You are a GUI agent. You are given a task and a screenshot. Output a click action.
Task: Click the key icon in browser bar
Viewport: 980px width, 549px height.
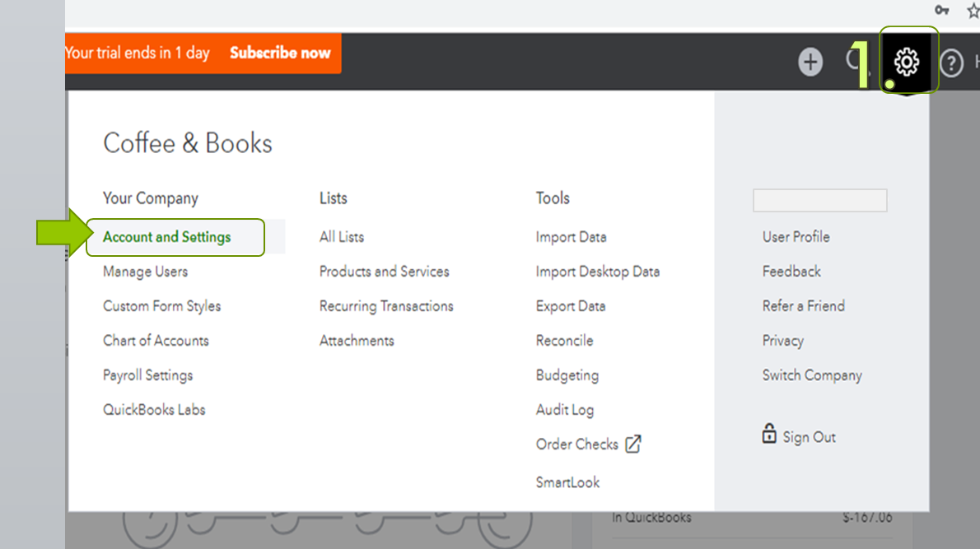(942, 10)
